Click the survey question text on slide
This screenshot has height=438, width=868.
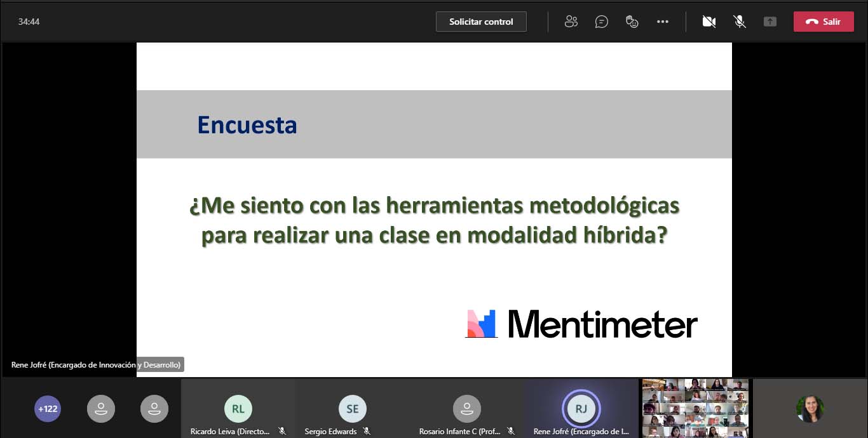pyautogui.click(x=435, y=220)
